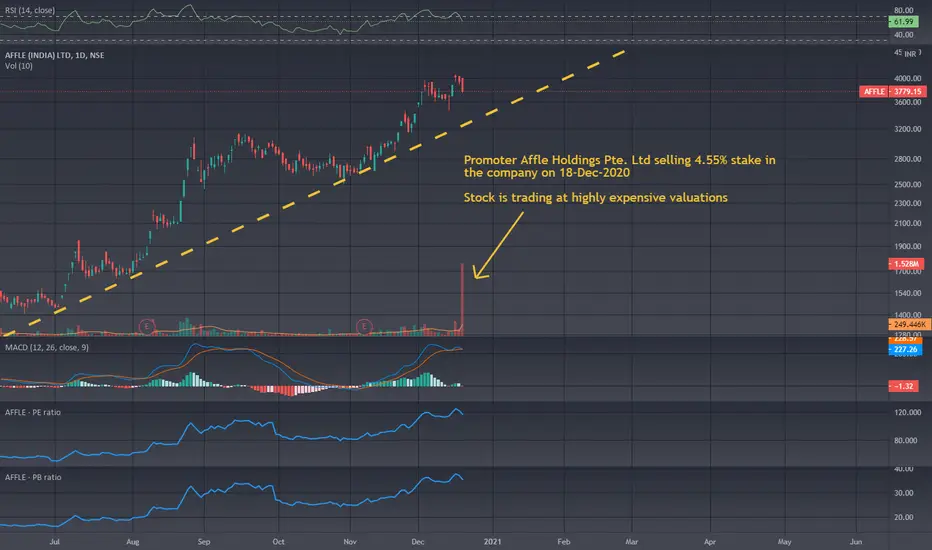Click the Sep label on the time axis
The image size is (932, 550).
pos(204,542)
